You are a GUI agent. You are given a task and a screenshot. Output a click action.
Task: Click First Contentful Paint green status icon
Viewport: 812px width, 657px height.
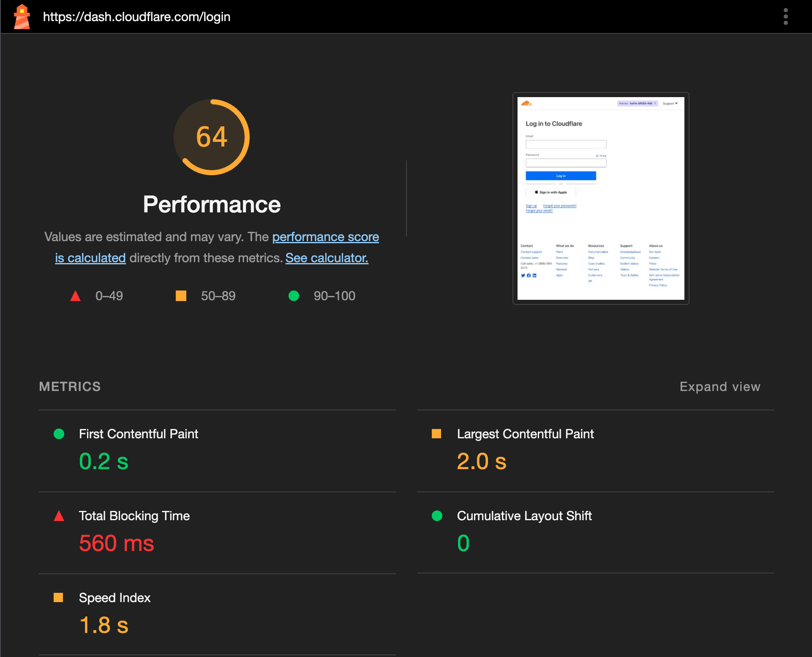[59, 434]
